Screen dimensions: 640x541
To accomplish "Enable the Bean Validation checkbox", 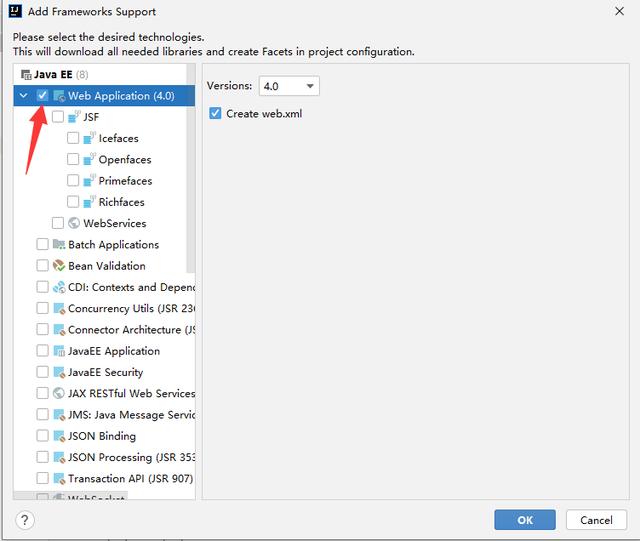I will tap(42, 265).
